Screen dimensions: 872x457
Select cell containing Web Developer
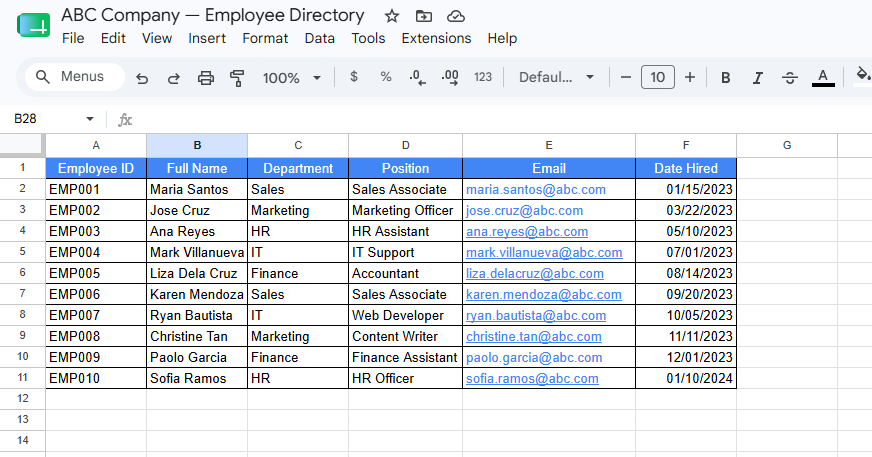405,315
